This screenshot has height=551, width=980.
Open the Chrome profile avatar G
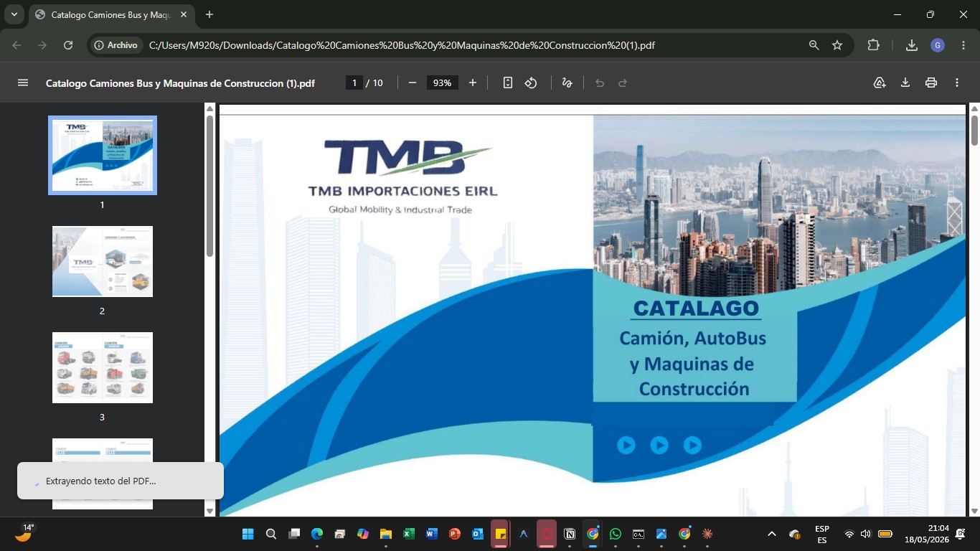tap(938, 45)
